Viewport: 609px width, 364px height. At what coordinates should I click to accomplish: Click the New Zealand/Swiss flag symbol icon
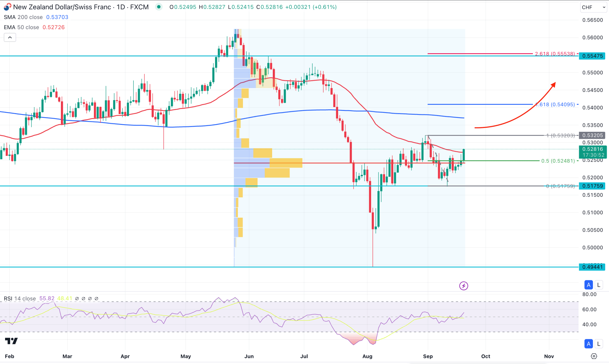pyautogui.click(x=7, y=7)
